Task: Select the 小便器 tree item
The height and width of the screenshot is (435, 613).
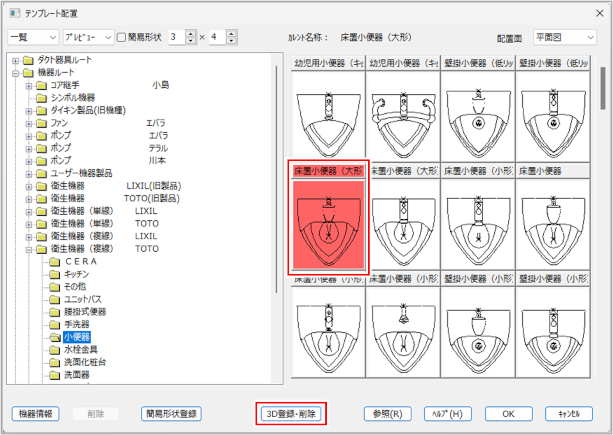Action: pyautogui.click(x=77, y=338)
